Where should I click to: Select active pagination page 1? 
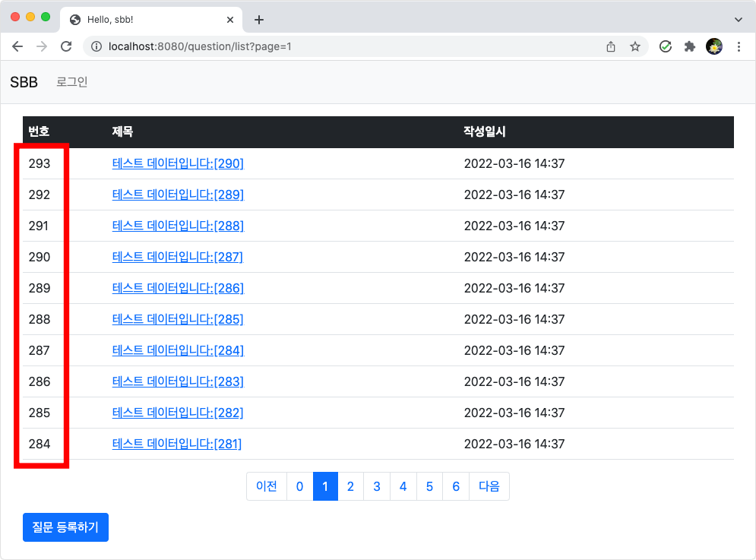coord(325,486)
